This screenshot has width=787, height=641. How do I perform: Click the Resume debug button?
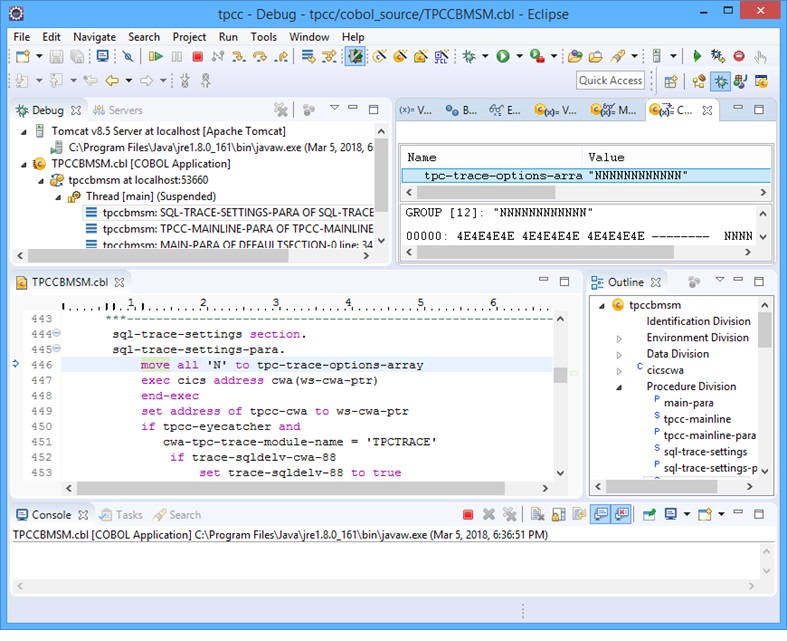(156, 56)
